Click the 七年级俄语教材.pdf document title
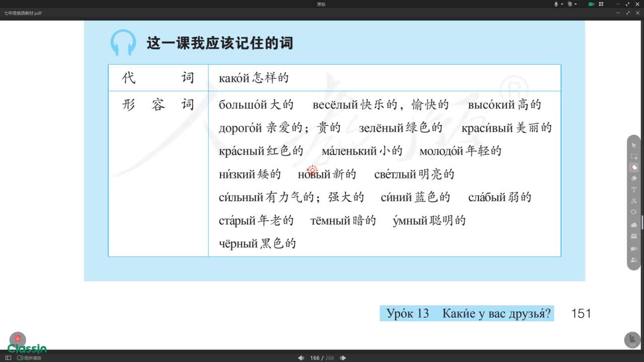Screen dimensions: 644x362 click(x=23, y=13)
